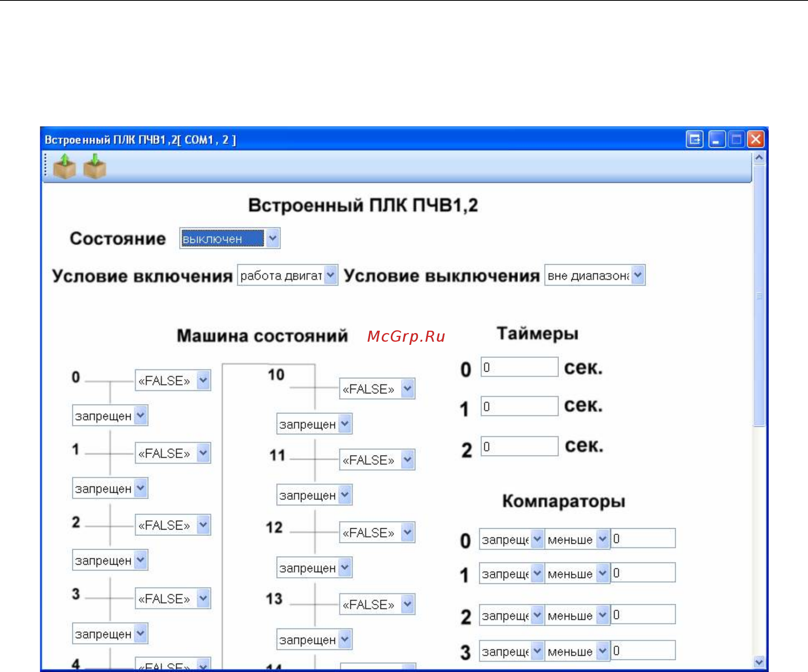Open state 13 запрещен action dropdown
This screenshot has height=672, width=808.
pyautogui.click(x=314, y=639)
